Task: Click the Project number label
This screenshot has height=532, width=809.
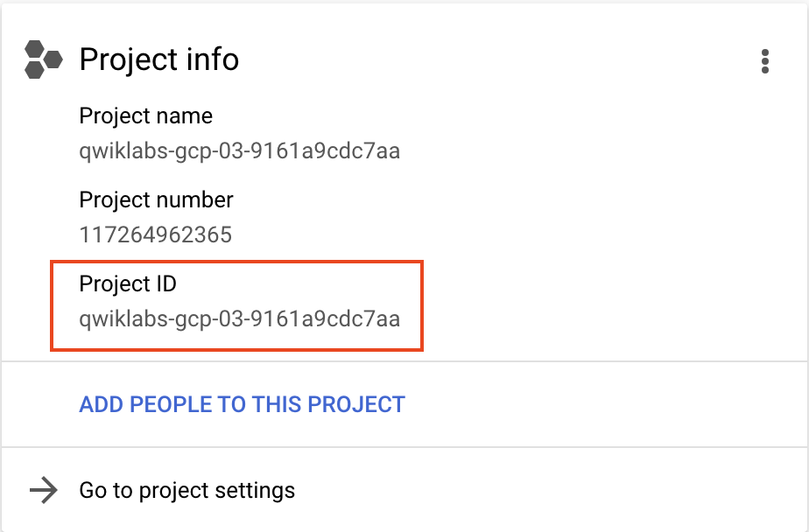Action: [156, 199]
